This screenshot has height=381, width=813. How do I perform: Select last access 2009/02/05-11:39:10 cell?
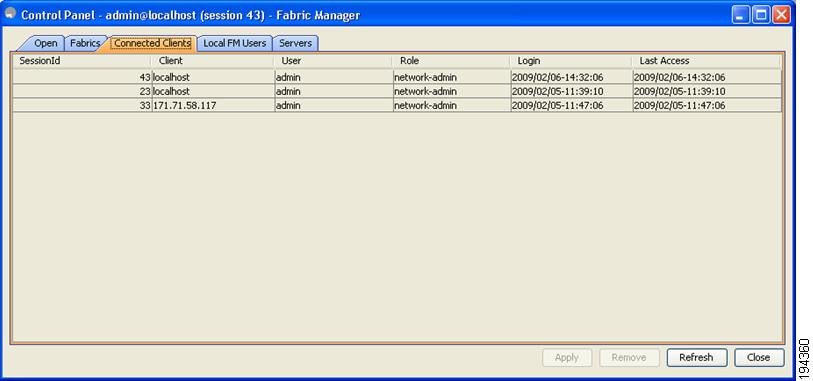click(706, 91)
